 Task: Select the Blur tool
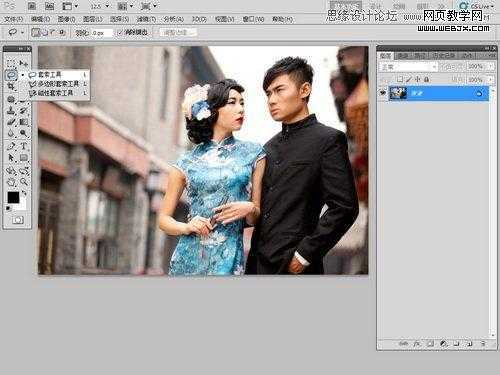[x=12, y=133]
